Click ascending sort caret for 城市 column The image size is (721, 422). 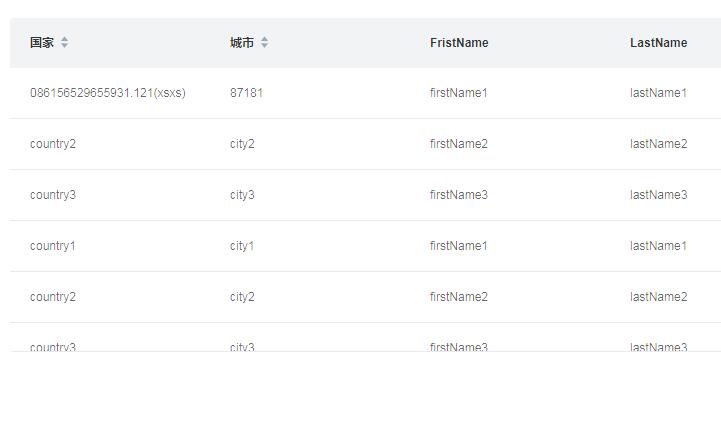[x=265, y=39]
